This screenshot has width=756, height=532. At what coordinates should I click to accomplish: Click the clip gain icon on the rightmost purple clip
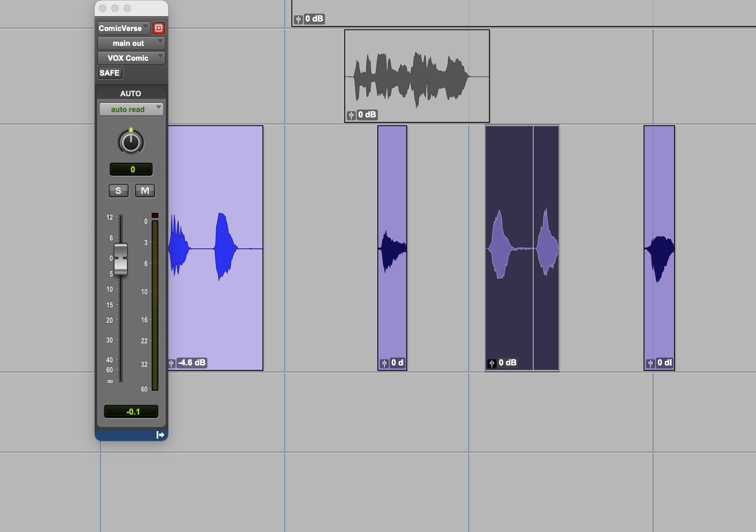tap(650, 363)
